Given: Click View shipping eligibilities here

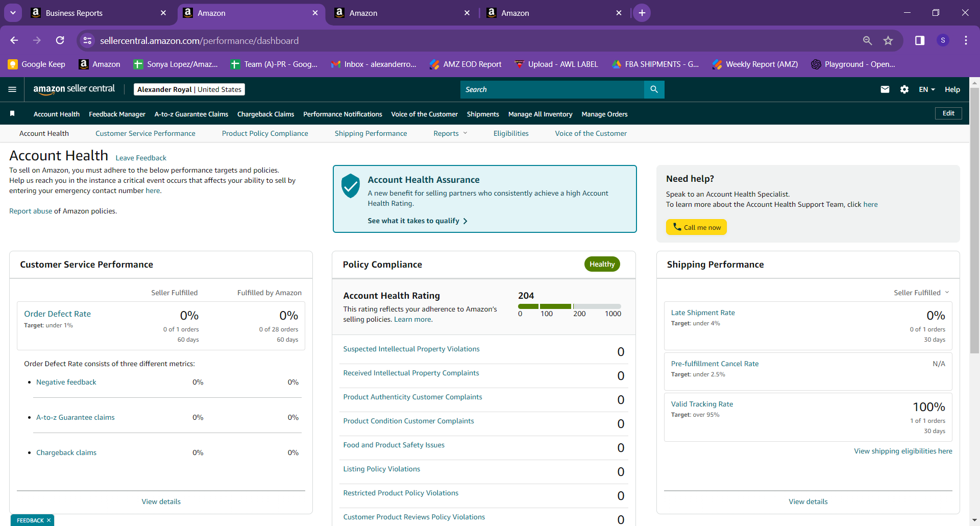Looking at the screenshot, I should [903, 451].
